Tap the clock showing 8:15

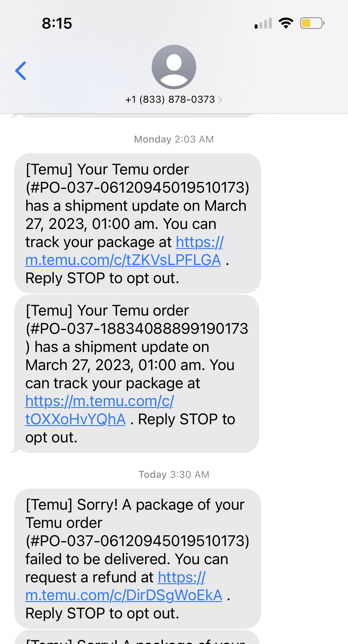tap(57, 24)
